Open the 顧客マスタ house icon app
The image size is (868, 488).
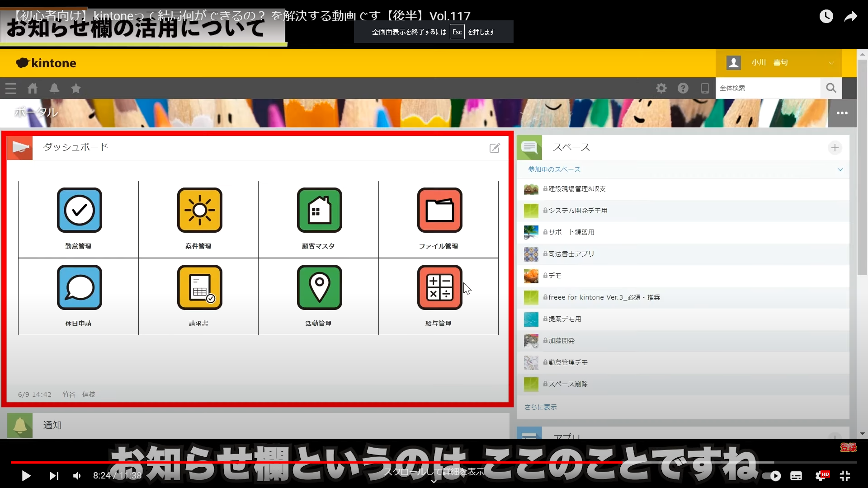[x=319, y=211]
